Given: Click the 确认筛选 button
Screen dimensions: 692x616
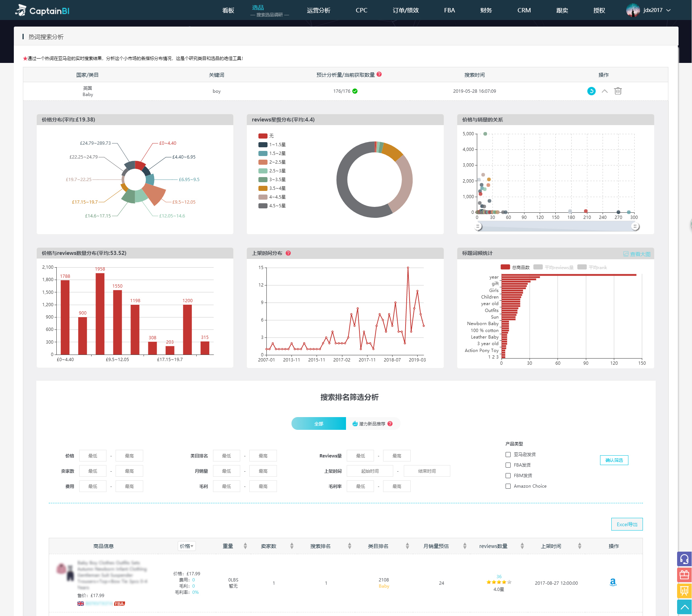Looking at the screenshot, I should [x=614, y=460].
